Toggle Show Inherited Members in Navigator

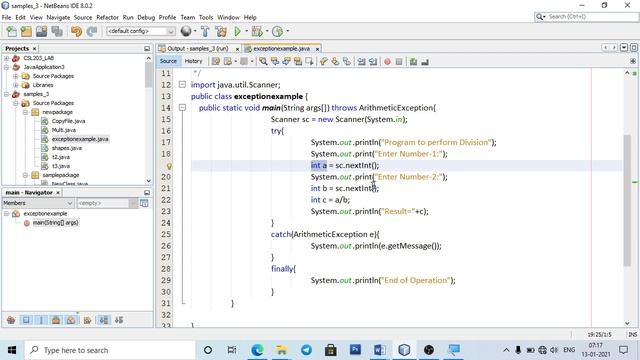click(11, 320)
